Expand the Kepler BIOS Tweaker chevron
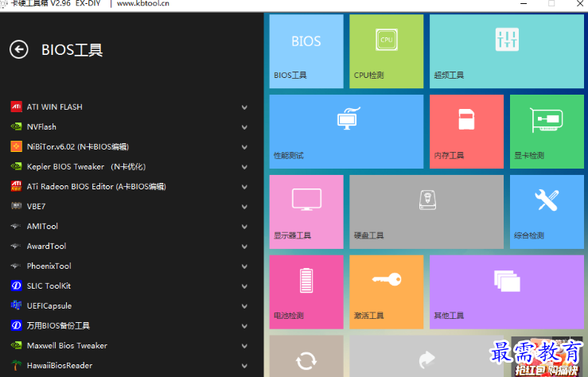 [244, 167]
